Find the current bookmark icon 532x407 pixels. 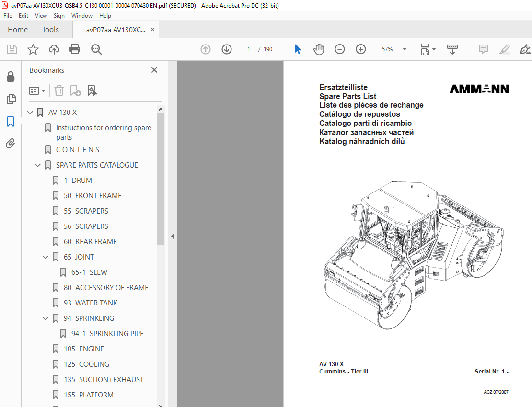coord(93,91)
